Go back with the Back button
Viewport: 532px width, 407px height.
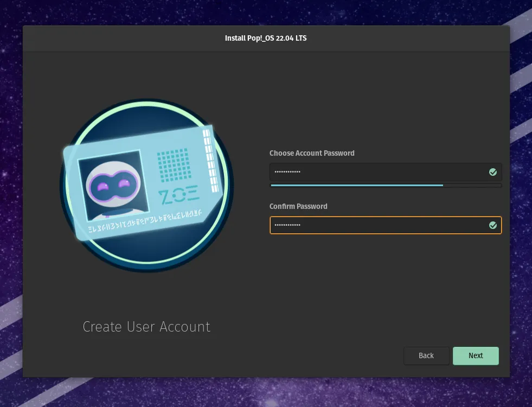point(426,356)
